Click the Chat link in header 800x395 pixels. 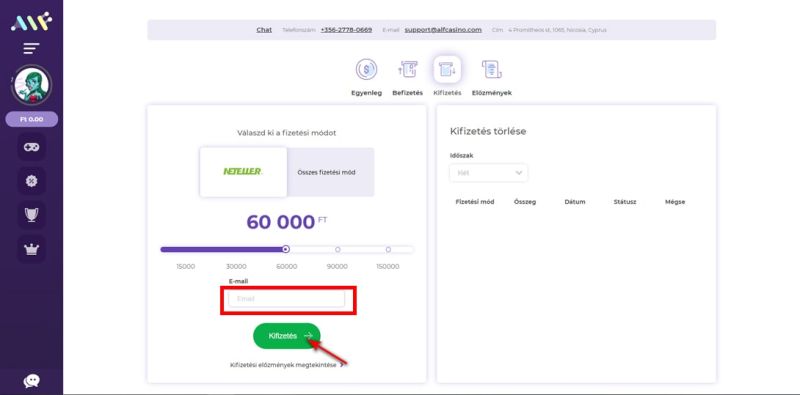(264, 30)
